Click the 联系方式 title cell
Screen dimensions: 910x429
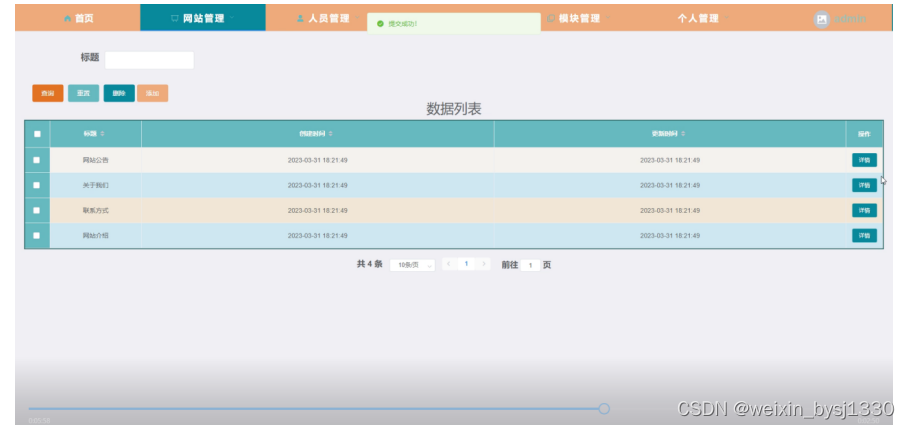95,210
